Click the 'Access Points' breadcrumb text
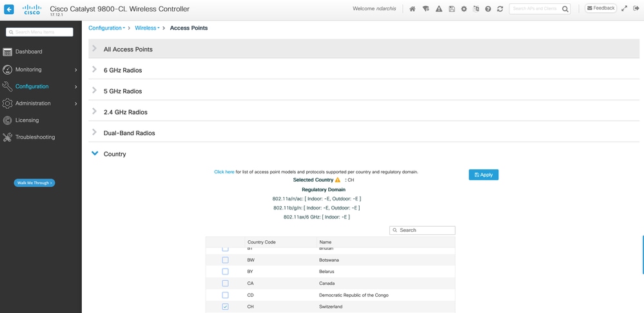Viewport: 644px width, 313px height. click(x=189, y=28)
